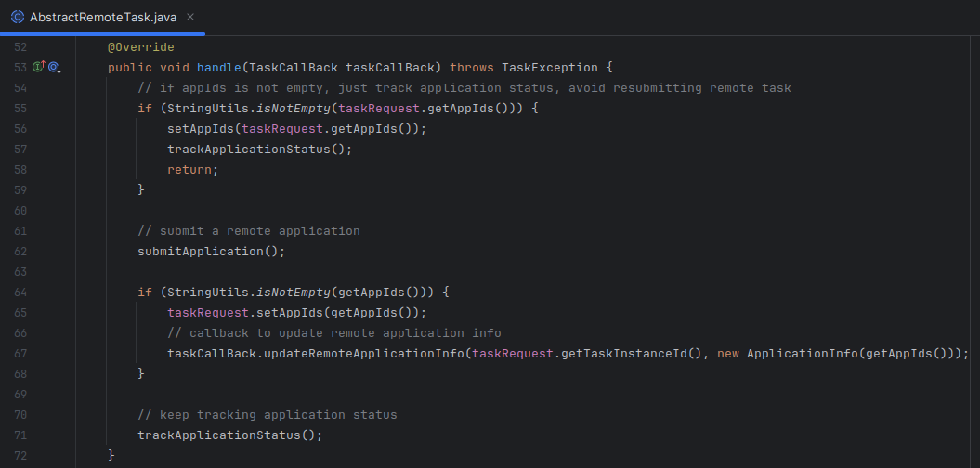Click the updateRemoteApplicationInfo method call
Image resolution: width=980 pixels, height=468 pixels.
tap(364, 353)
